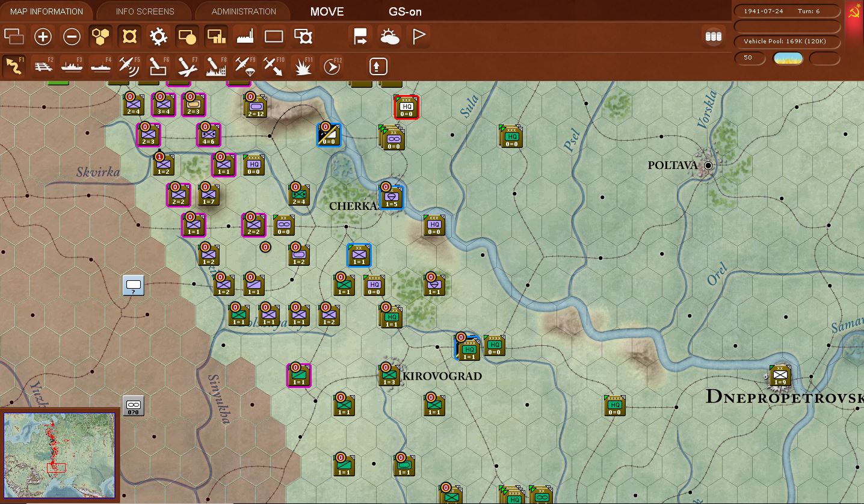Click the F12 circled arrow icon
864x504 pixels.
tap(332, 66)
